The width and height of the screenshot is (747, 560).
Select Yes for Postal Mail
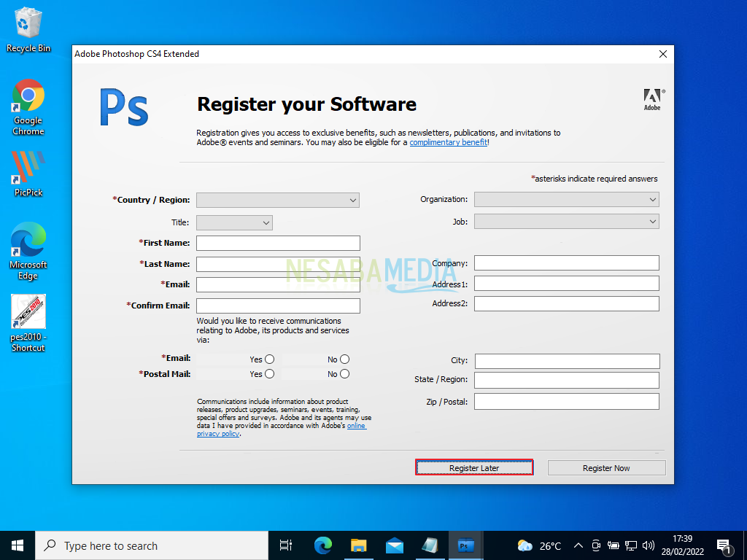pos(270,374)
